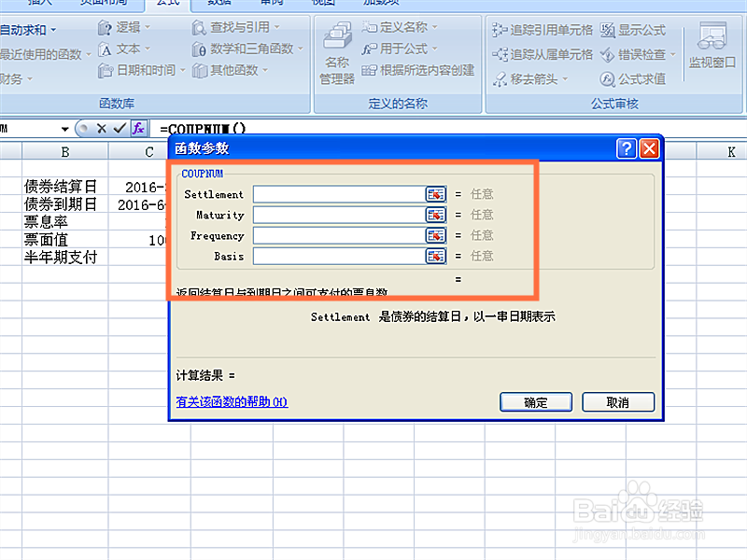
Task: Click the 确定 (OK) button
Action: [x=536, y=402]
